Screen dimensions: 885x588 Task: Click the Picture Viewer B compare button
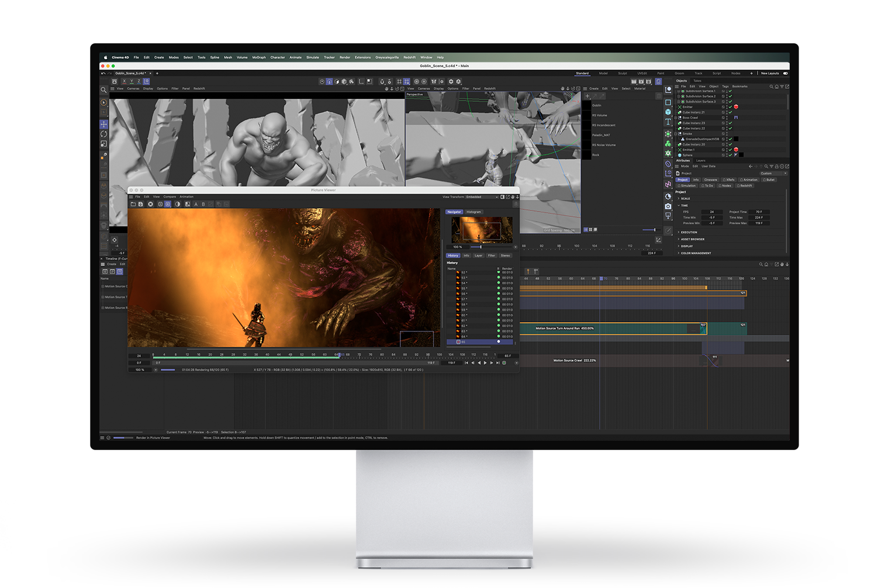pyautogui.click(x=203, y=204)
